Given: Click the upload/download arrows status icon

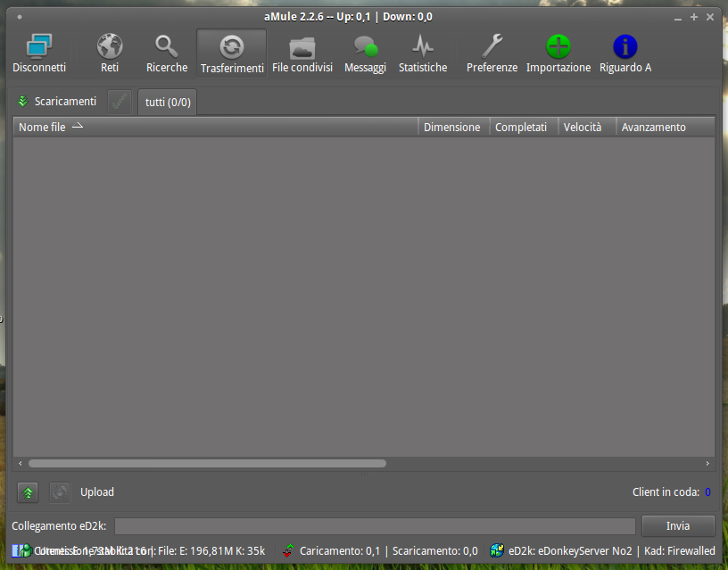Looking at the screenshot, I should [288, 551].
